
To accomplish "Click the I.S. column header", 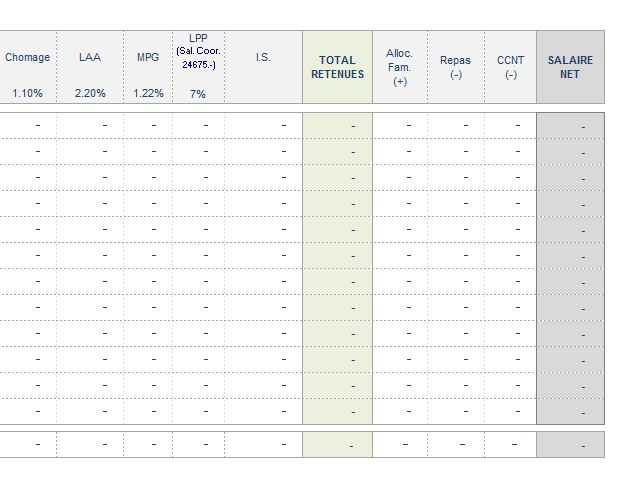I will [263, 58].
